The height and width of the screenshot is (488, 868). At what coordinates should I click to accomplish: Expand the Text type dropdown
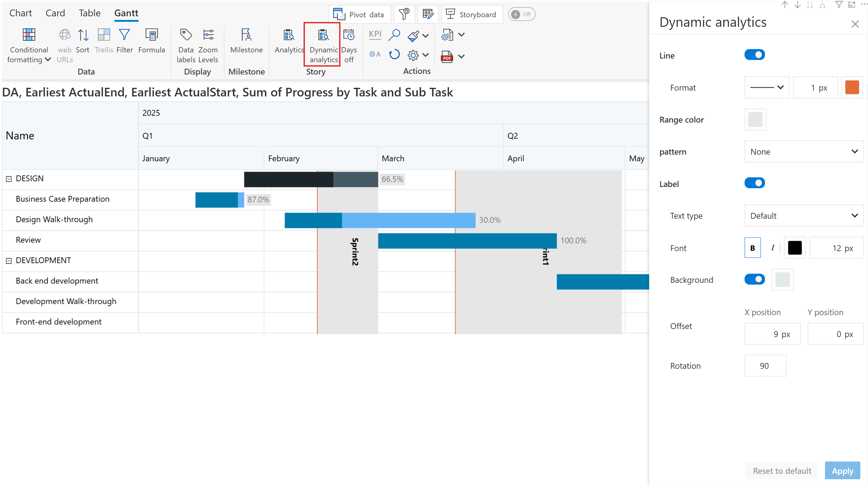804,216
